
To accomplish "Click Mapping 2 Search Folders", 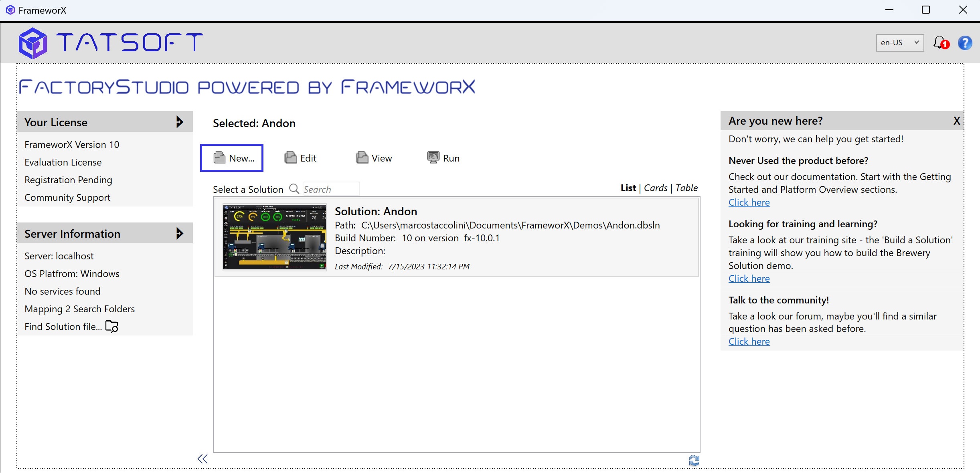I will [x=79, y=309].
